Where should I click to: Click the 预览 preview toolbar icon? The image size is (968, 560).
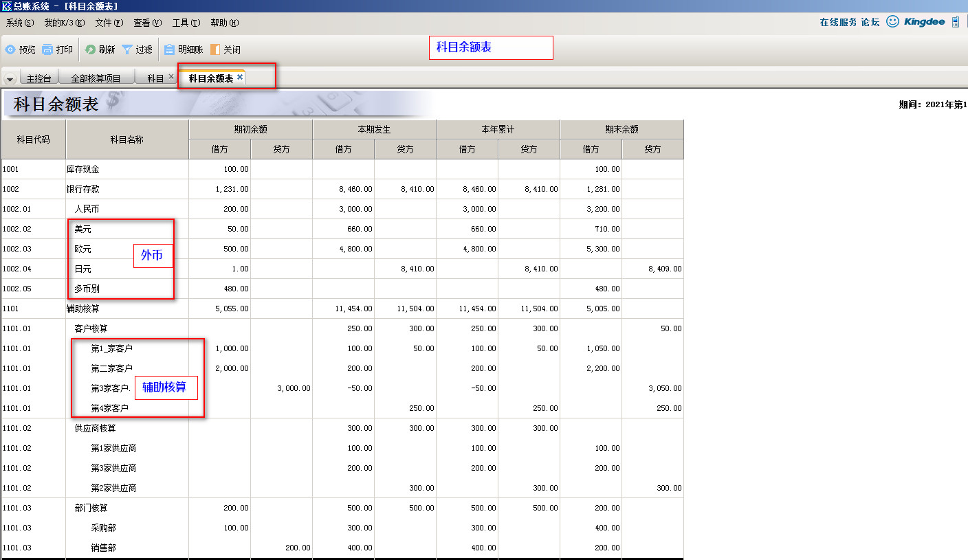pos(10,49)
